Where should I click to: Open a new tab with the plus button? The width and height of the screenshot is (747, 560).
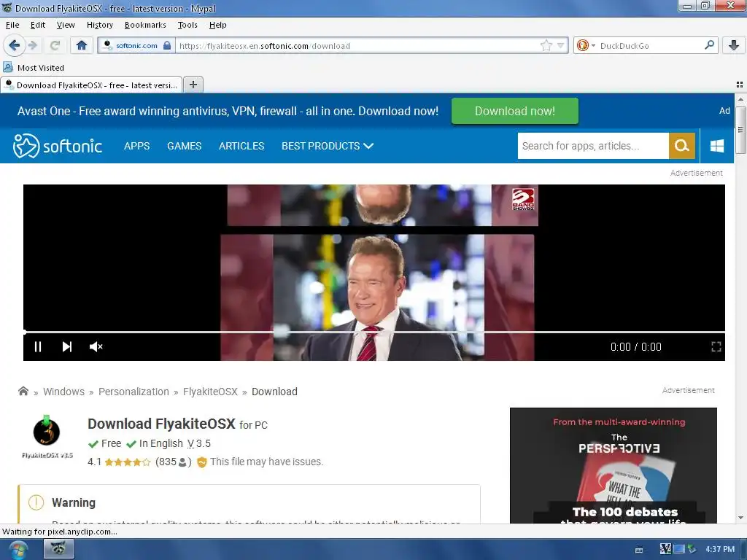[193, 85]
